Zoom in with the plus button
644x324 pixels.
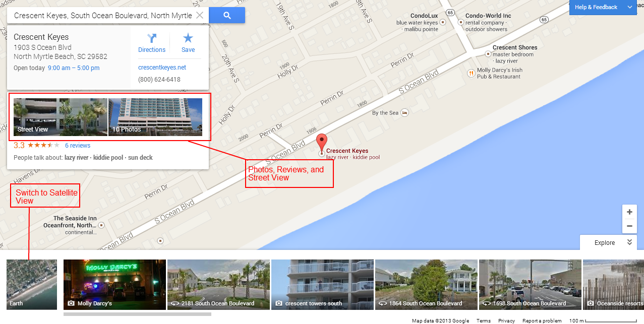[x=629, y=212]
